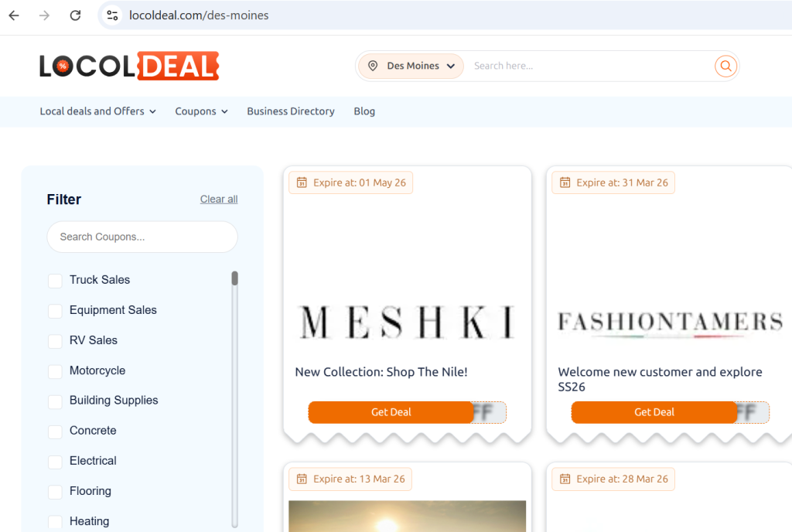792x532 pixels.
Task: Click calendar icon on 01 May 26 expiry
Action: pos(302,183)
